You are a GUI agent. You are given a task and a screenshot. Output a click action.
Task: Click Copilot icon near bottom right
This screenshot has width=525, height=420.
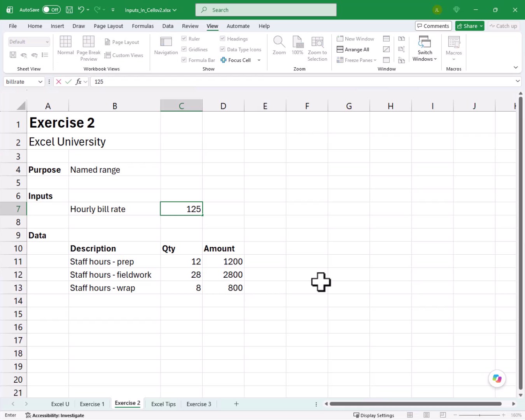(x=497, y=378)
